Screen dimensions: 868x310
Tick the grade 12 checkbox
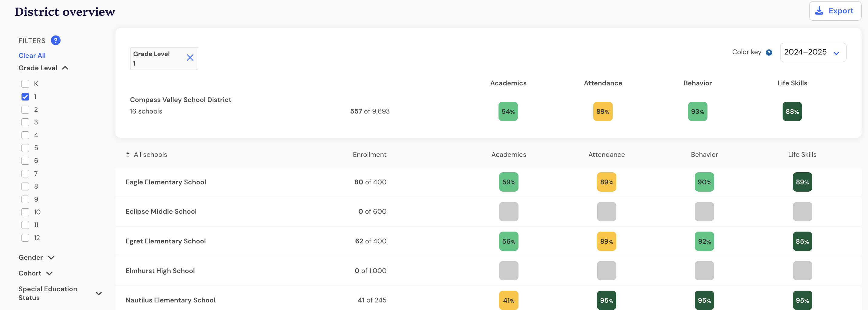[25, 238]
